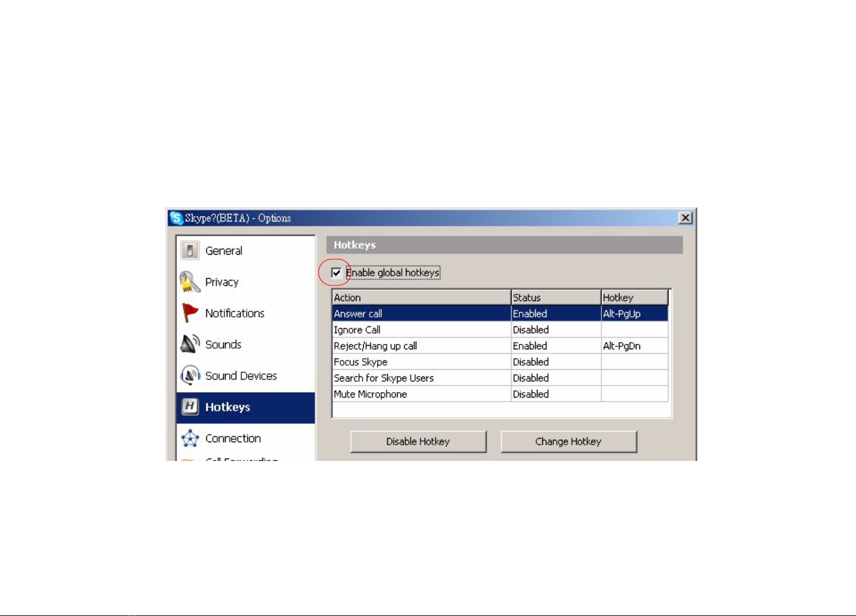Viewport: 856px width, 616px height.
Task: Select the Ignore Call row
Action: coord(501,330)
